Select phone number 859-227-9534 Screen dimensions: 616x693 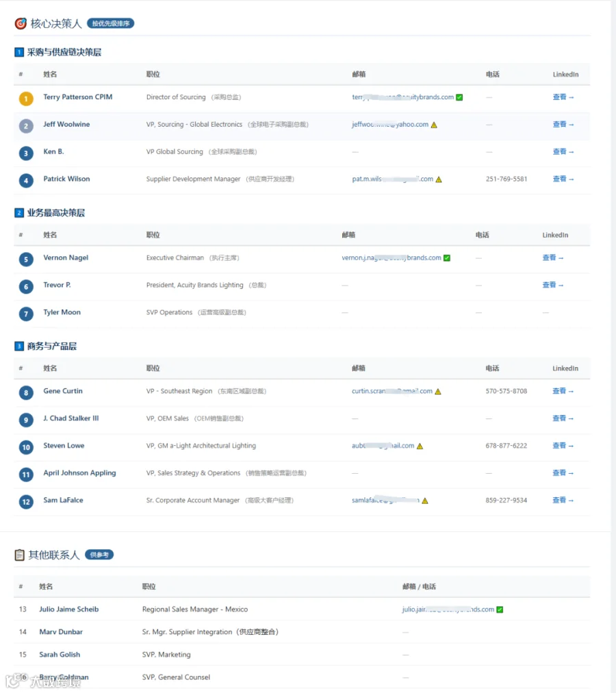pos(506,501)
